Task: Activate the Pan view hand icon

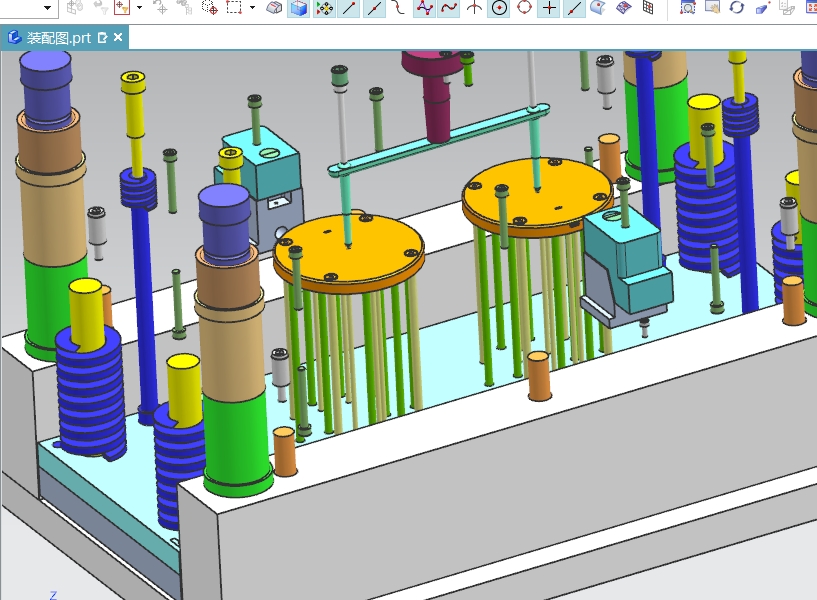Action: point(712,7)
